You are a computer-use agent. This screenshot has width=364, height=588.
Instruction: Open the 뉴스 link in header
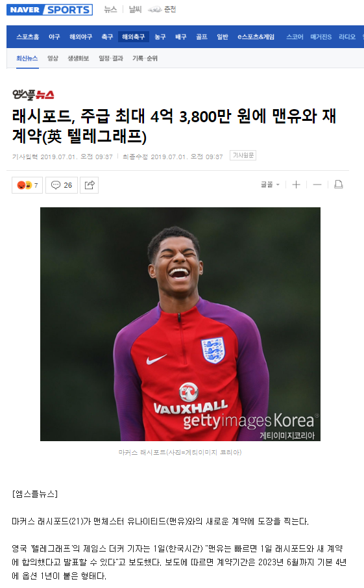[x=110, y=10]
